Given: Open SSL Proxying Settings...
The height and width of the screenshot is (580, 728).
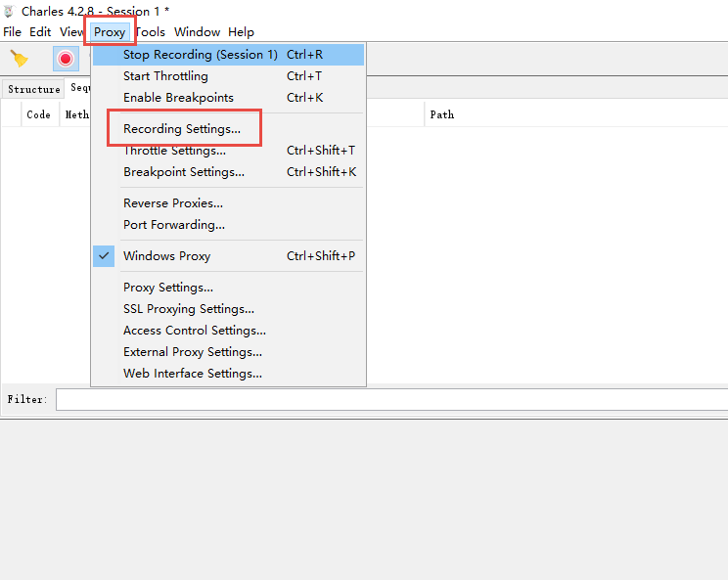Looking at the screenshot, I should click(x=228, y=309).
